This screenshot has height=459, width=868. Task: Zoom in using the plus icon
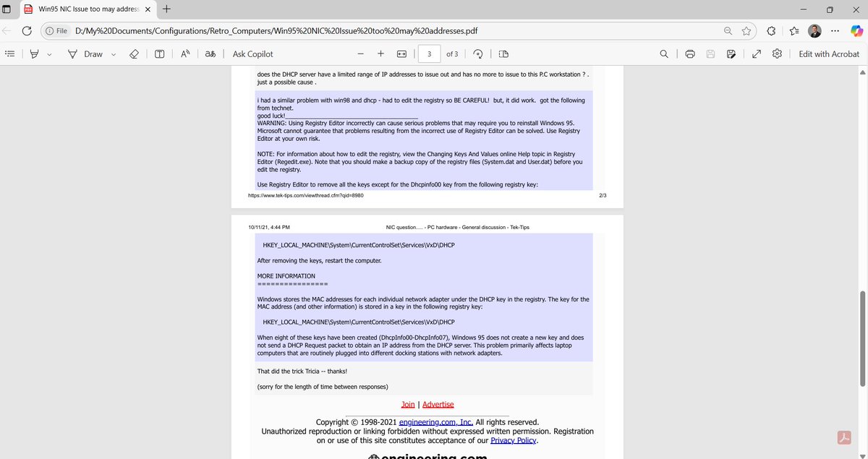380,53
